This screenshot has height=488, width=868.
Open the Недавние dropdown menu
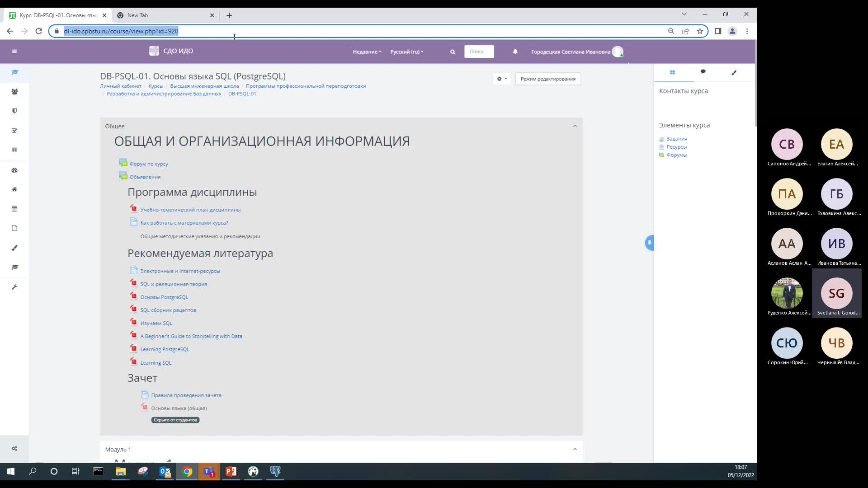(x=367, y=52)
